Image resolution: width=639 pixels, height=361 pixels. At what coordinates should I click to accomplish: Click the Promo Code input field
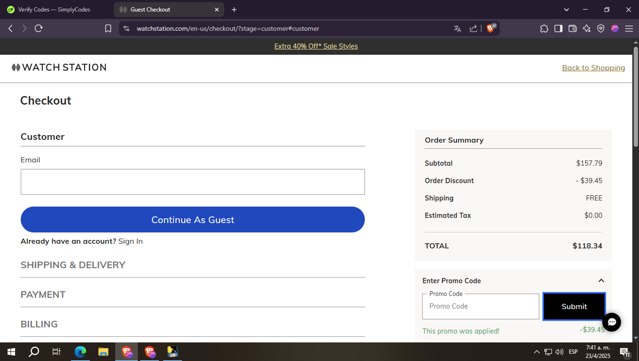pyautogui.click(x=480, y=306)
